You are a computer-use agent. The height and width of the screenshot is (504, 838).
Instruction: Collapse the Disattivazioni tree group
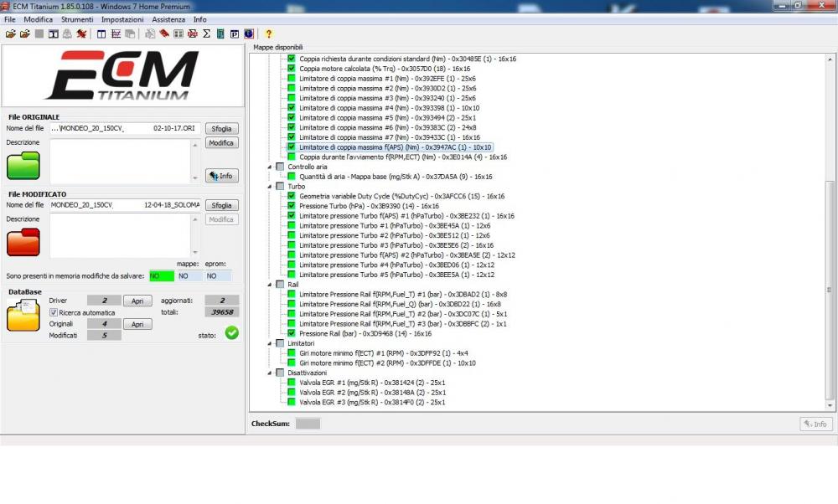click(271, 373)
